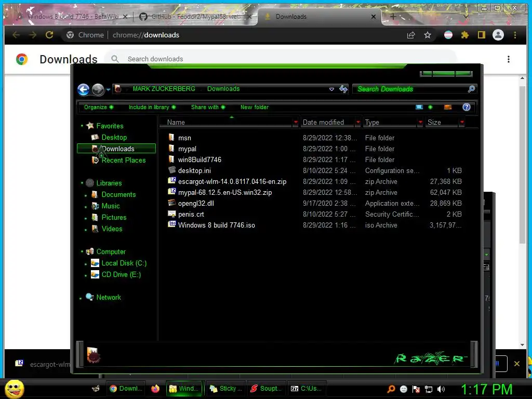Open Explorer's recent locations dropdown arrow
The height and width of the screenshot is (399, 532).
108,90
